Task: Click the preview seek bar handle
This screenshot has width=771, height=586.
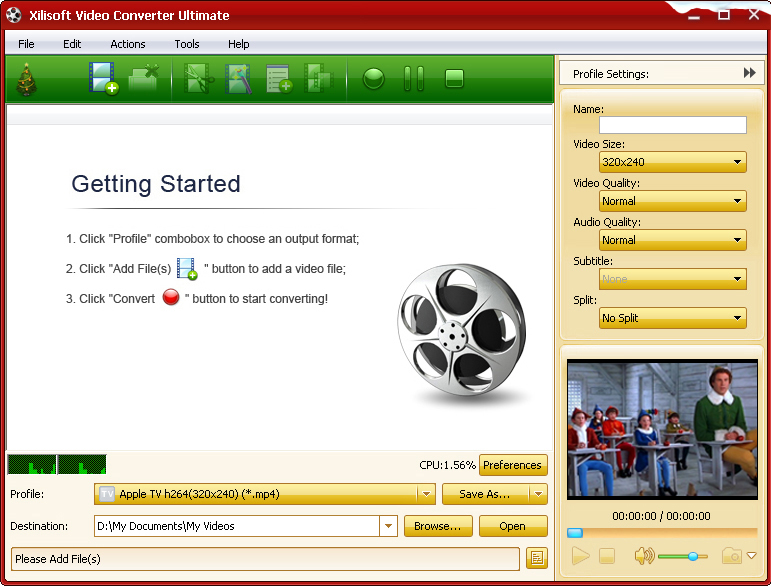Action: pos(575,533)
